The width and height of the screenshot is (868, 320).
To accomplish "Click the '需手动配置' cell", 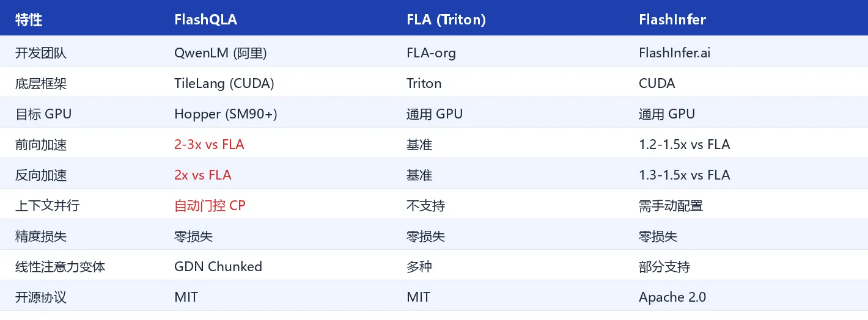I will (671, 206).
